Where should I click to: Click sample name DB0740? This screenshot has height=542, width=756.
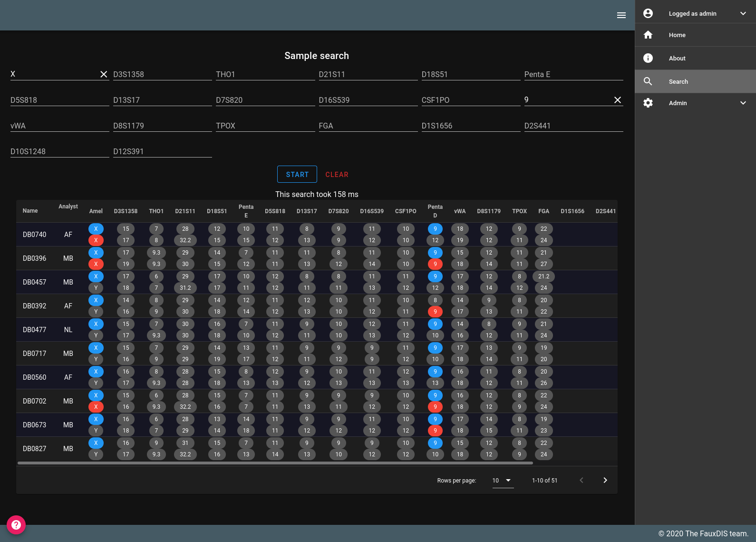pos(35,235)
